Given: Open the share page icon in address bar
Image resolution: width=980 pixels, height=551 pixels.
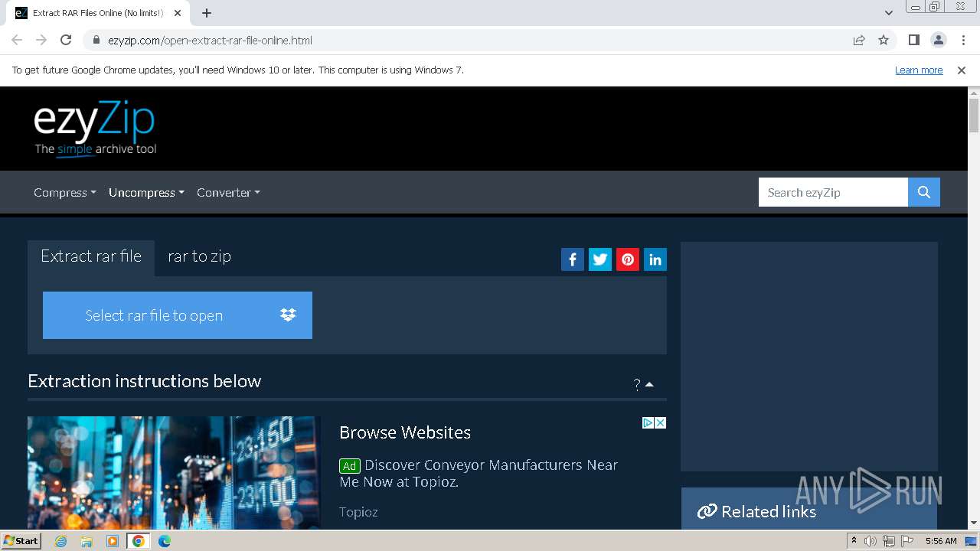Looking at the screenshot, I should click(859, 40).
